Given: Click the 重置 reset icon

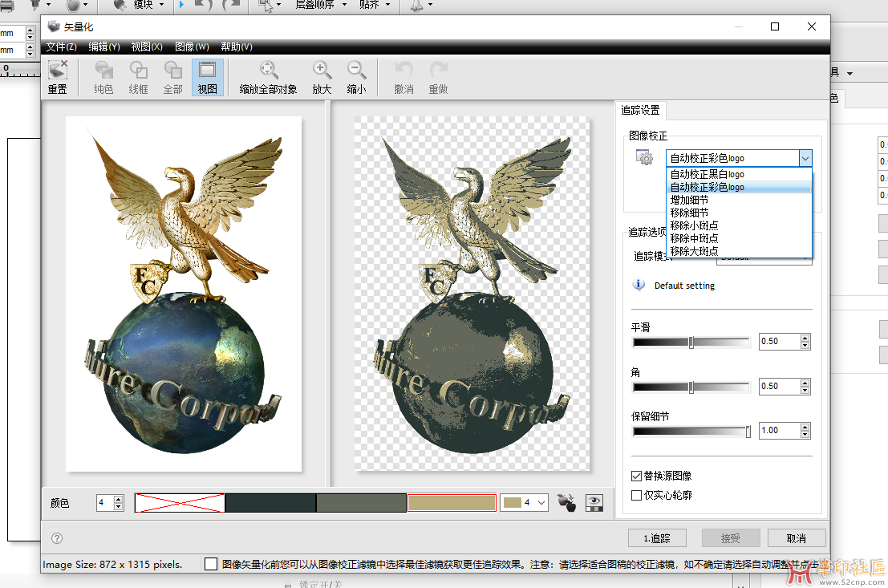Looking at the screenshot, I should [57, 72].
